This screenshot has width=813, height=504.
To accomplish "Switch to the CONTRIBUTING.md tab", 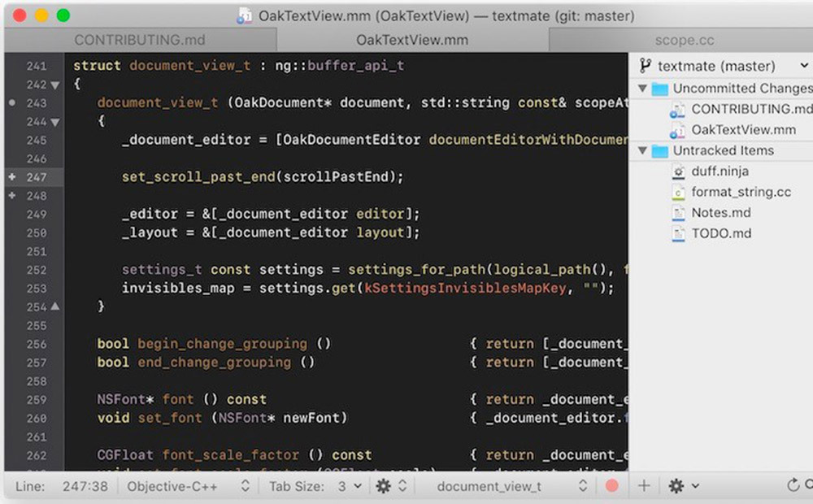I will click(x=139, y=40).
